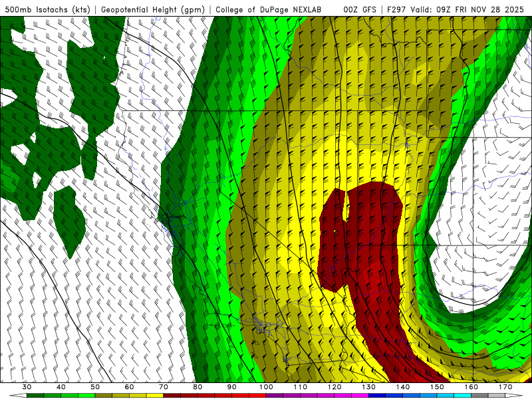The width and height of the screenshot is (532, 399).
Task: Click the 'Geopotential Height (gpm)' header label
Action: [153, 9]
